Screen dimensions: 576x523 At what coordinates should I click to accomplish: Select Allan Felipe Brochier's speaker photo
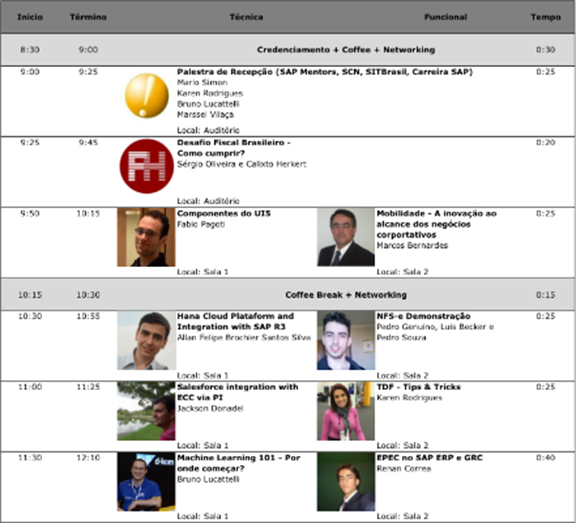(146, 340)
